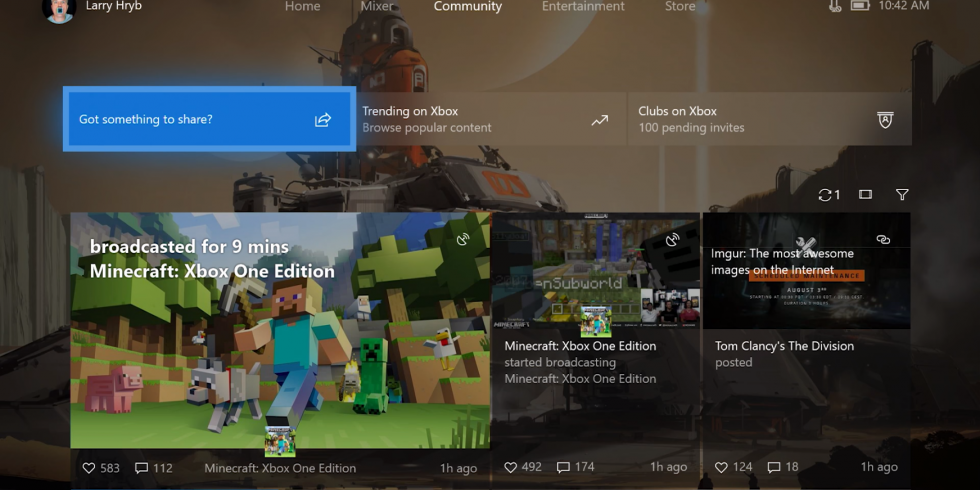Click the trending arrow graph icon
Viewport: 980px width, 490px height.
599,120
